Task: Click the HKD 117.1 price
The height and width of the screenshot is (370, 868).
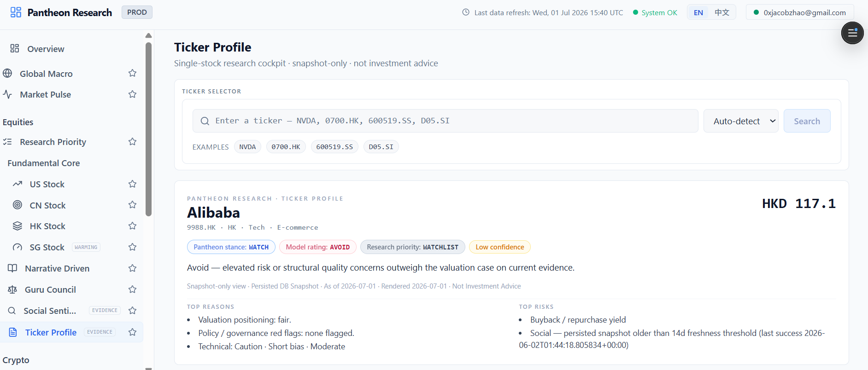Action: [x=799, y=203]
